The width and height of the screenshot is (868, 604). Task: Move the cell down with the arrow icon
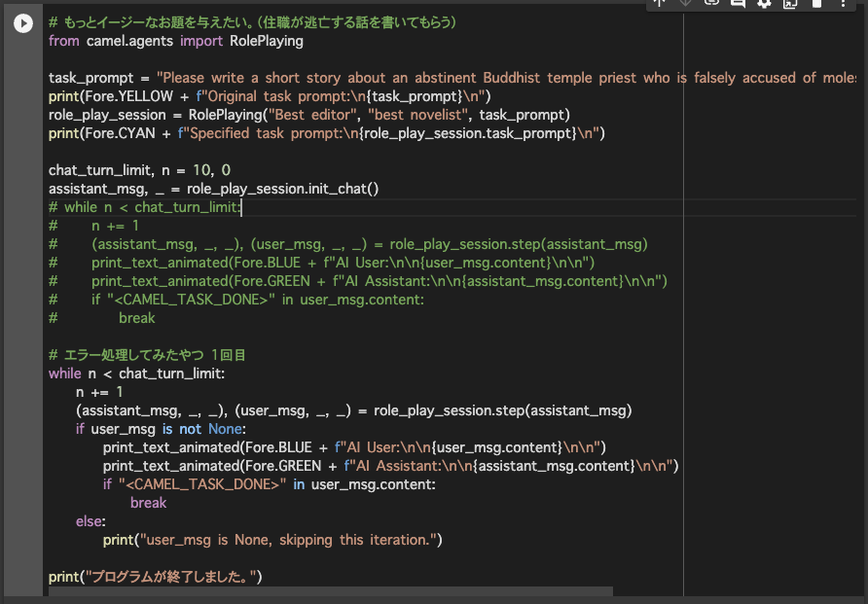pos(685,3)
